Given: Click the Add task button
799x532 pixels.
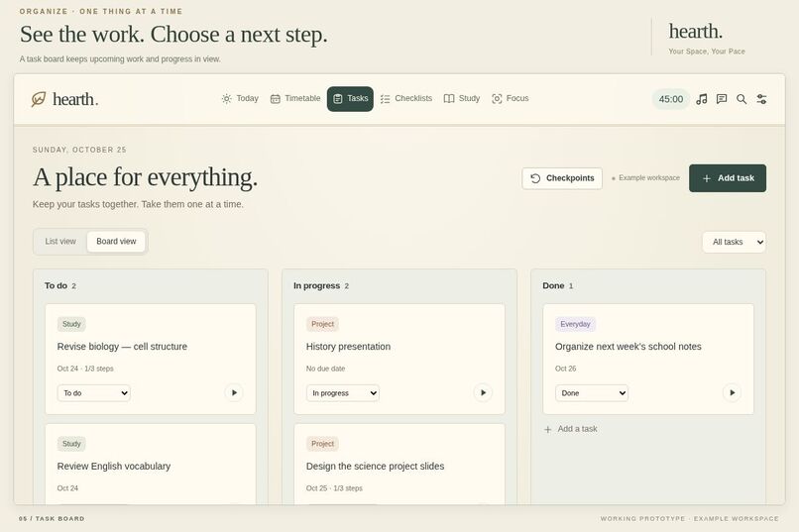Looking at the screenshot, I should point(728,178).
